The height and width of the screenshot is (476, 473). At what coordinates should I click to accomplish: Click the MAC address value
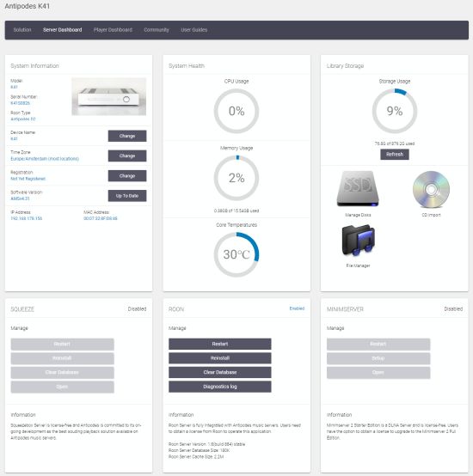pyautogui.click(x=101, y=218)
